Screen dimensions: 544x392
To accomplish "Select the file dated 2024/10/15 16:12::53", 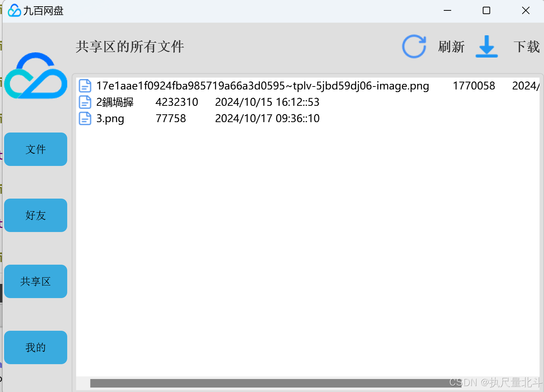I will coord(308,102).
